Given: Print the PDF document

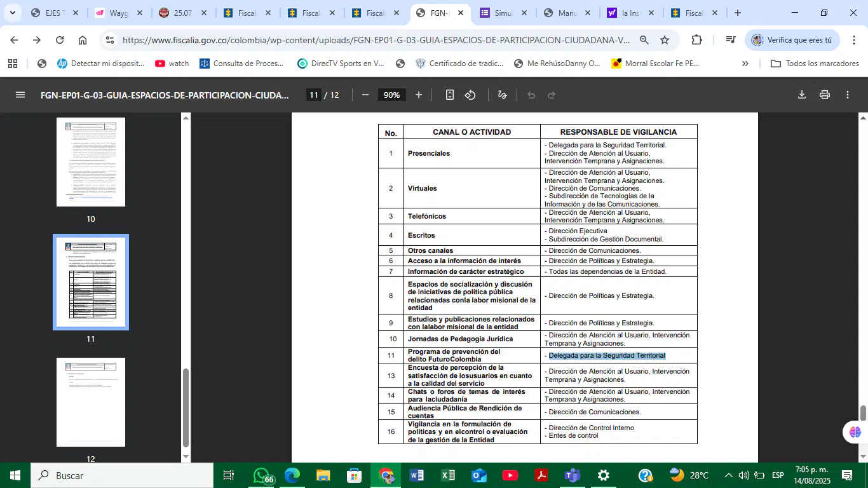Looking at the screenshot, I should [x=825, y=95].
